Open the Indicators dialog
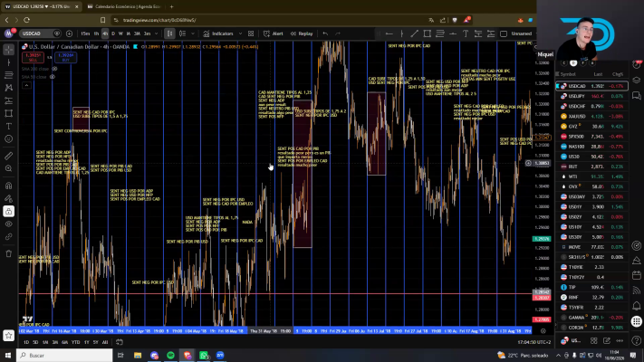 point(218,33)
